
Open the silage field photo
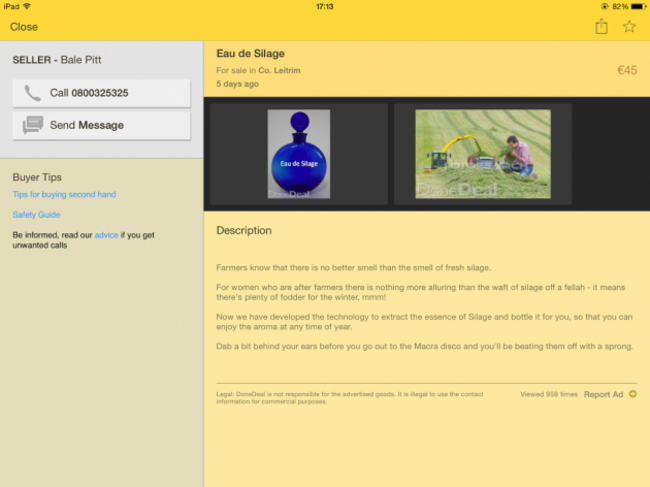click(x=483, y=154)
